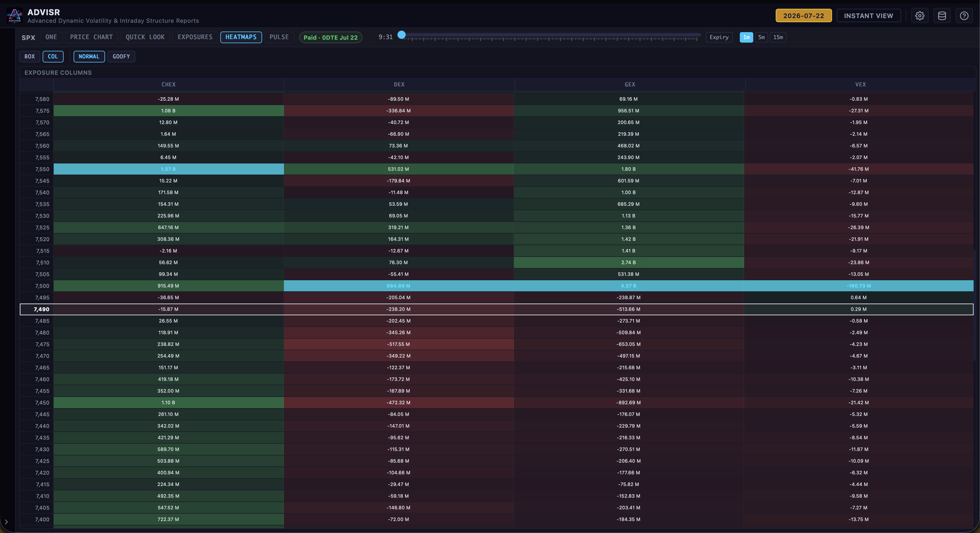Open the settings gear icon
The image size is (980, 533).
tap(920, 15)
